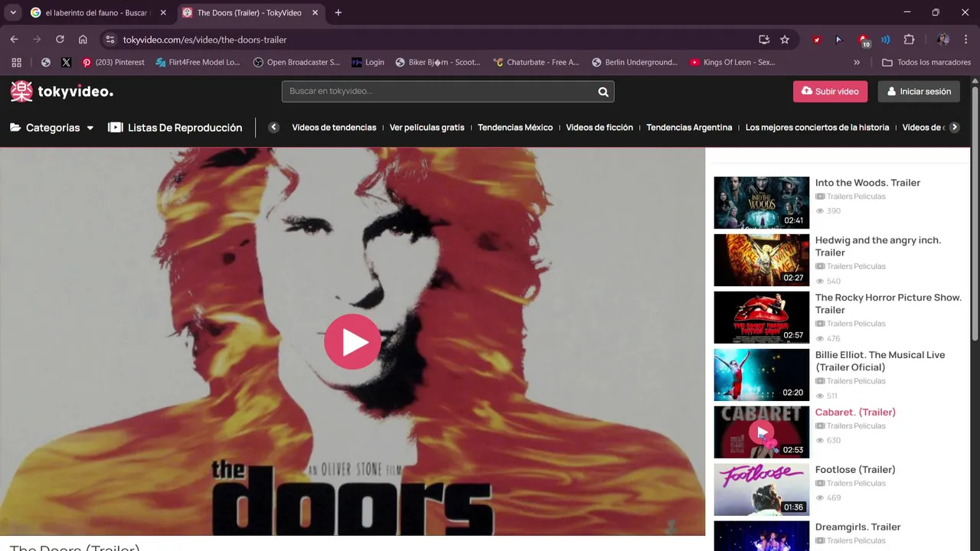Open Berlin Underground bookmark

(635, 63)
